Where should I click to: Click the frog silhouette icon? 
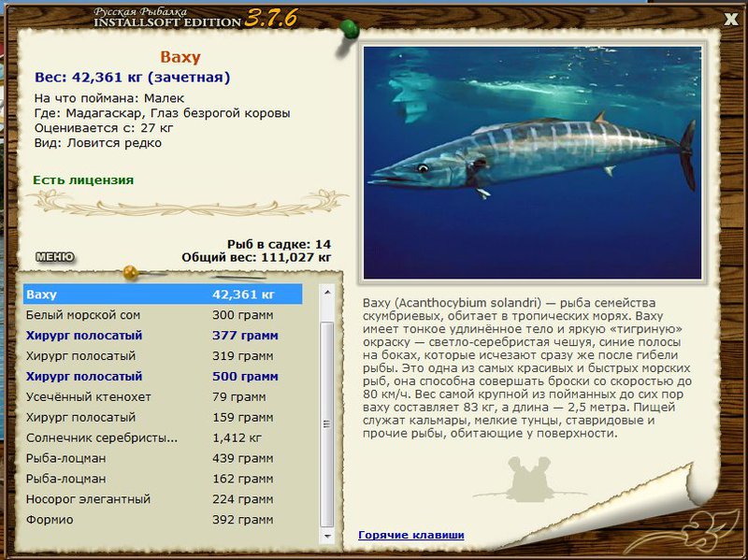529,480
